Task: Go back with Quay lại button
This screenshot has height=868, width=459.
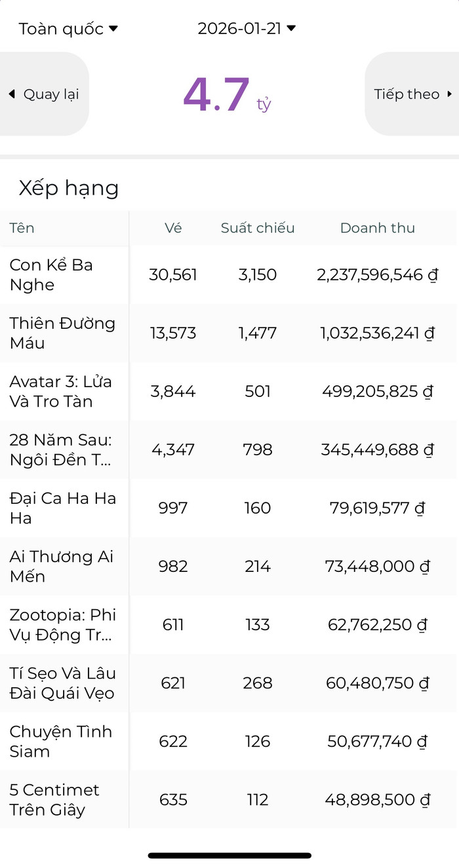Action: 44,94
